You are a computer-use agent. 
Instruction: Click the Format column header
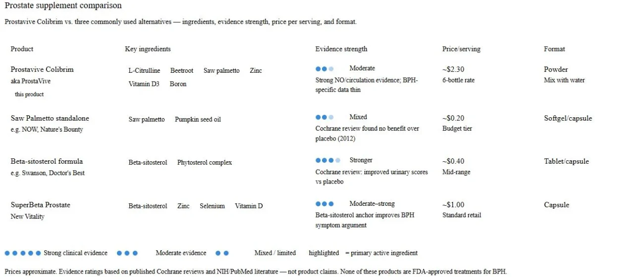tap(554, 49)
